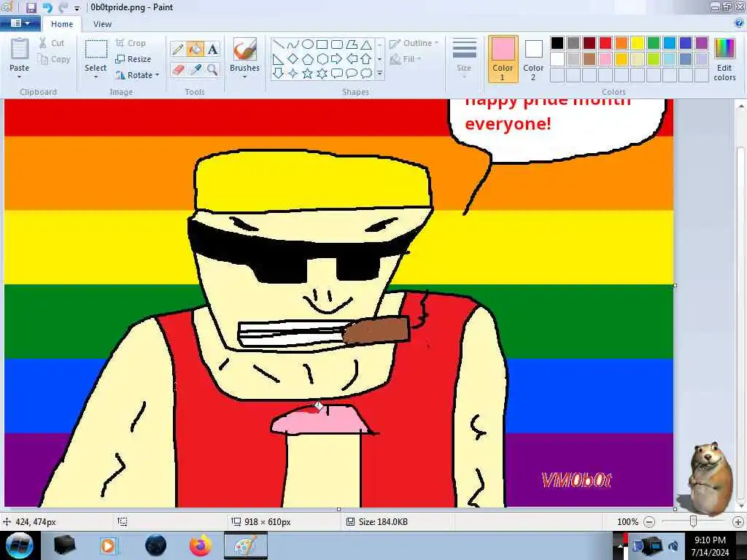Screen dimensions: 747x560
Task: Click the Save icon in title bar
Action: pyautogui.click(x=31, y=7)
